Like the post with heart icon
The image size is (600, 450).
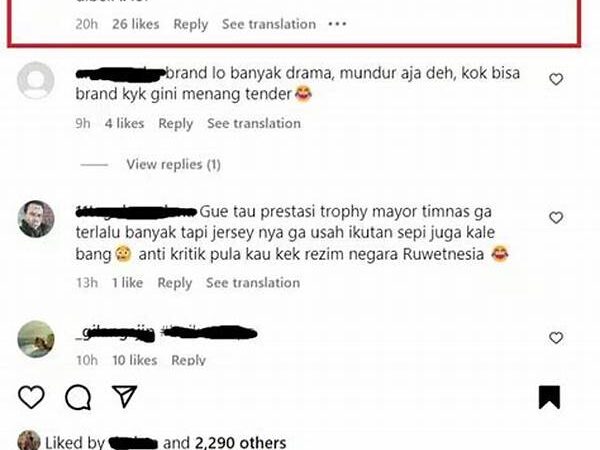[x=31, y=397]
